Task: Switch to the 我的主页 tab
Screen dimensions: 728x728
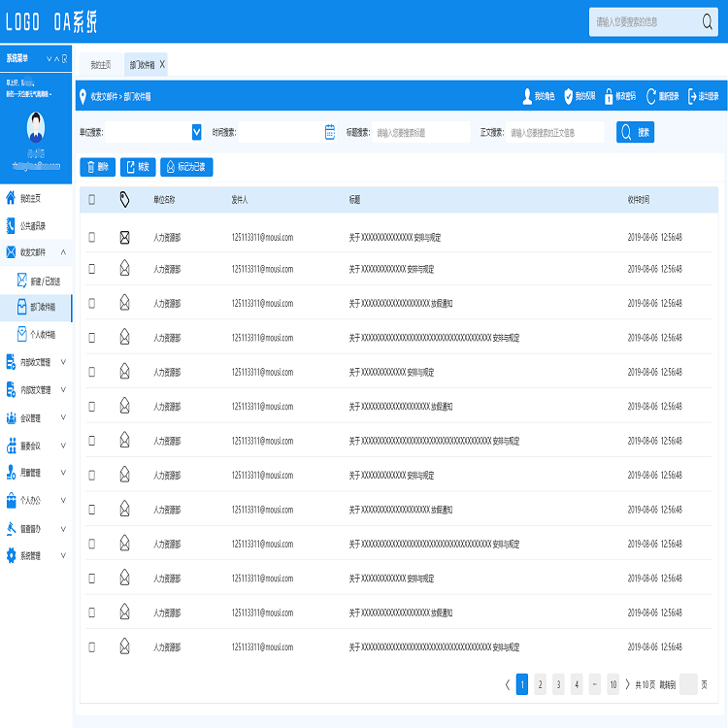Action: 100,65
